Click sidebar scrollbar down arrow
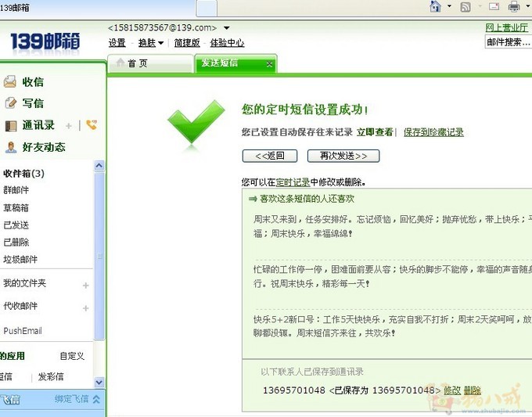Viewport: 532px width, 417px height. 99,382
